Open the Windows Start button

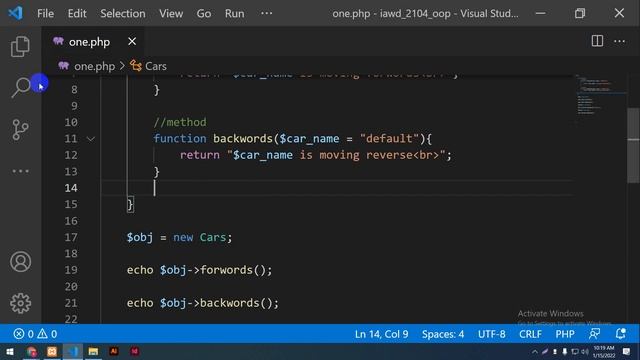(10, 351)
